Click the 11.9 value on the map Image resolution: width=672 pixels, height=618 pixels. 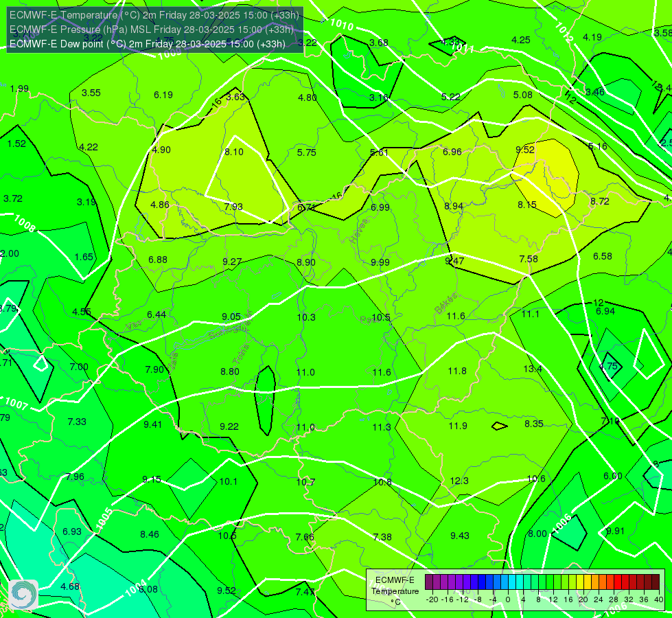(x=458, y=426)
